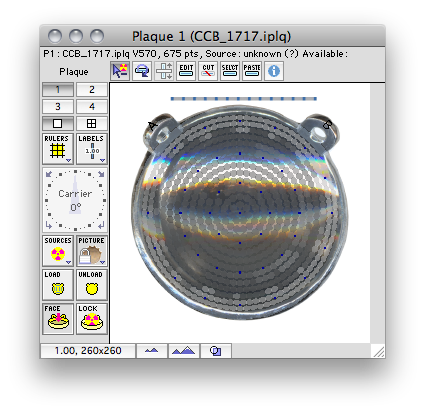The height and width of the screenshot is (413, 425).
Task: Switch to four pane grid layout
Action: point(92,124)
